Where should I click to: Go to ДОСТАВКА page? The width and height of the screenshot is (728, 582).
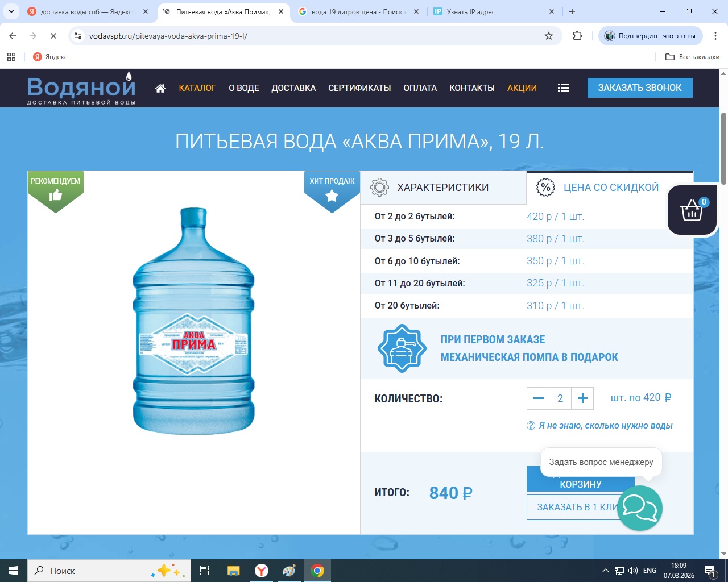pos(293,88)
